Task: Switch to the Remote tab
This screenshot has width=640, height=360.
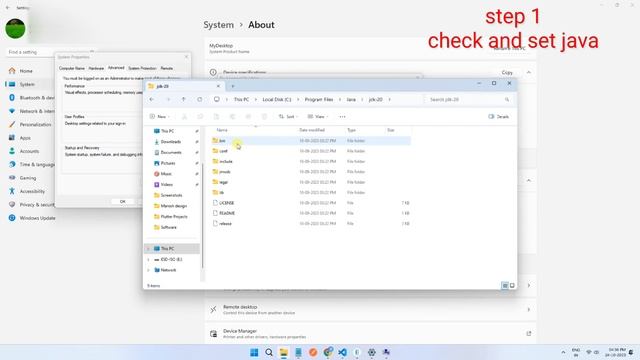Action: (167, 68)
